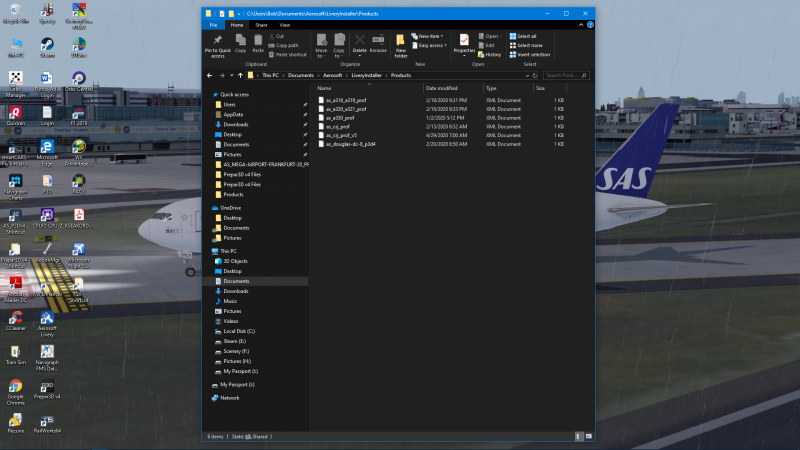
Task: Open CCleaner desktop shortcut
Action: (x=15, y=320)
